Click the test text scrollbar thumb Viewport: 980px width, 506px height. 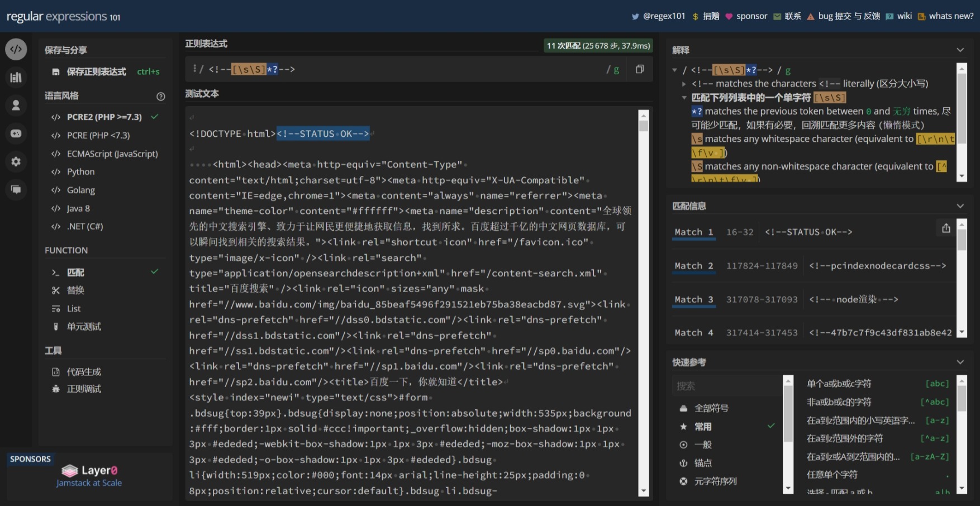coord(644,126)
